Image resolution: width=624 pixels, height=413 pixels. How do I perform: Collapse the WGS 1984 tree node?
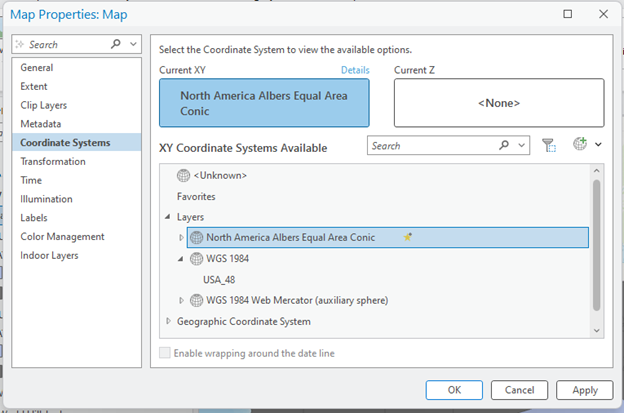[x=181, y=259]
